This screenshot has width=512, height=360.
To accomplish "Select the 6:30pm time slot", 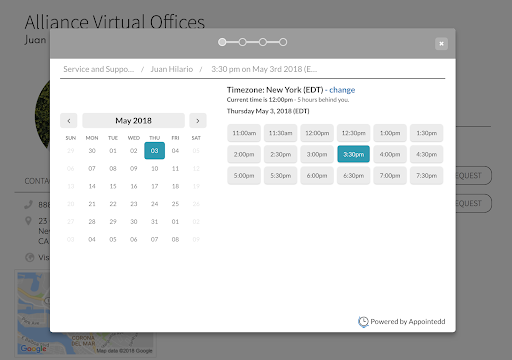I will (353, 176).
